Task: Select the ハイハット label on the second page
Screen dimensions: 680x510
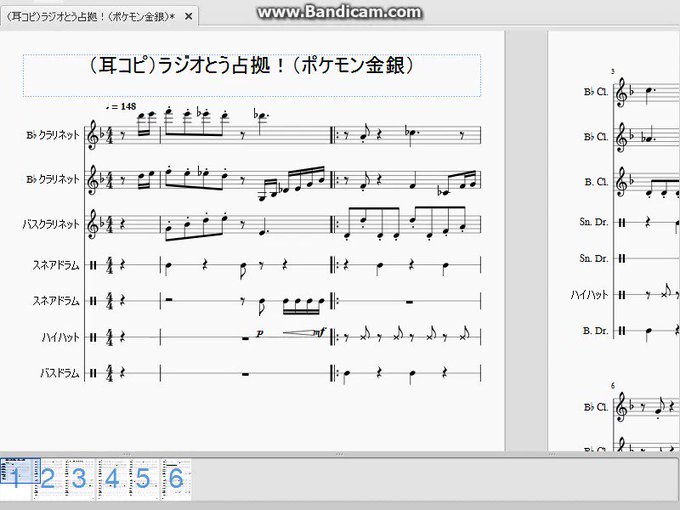Action: pos(589,295)
